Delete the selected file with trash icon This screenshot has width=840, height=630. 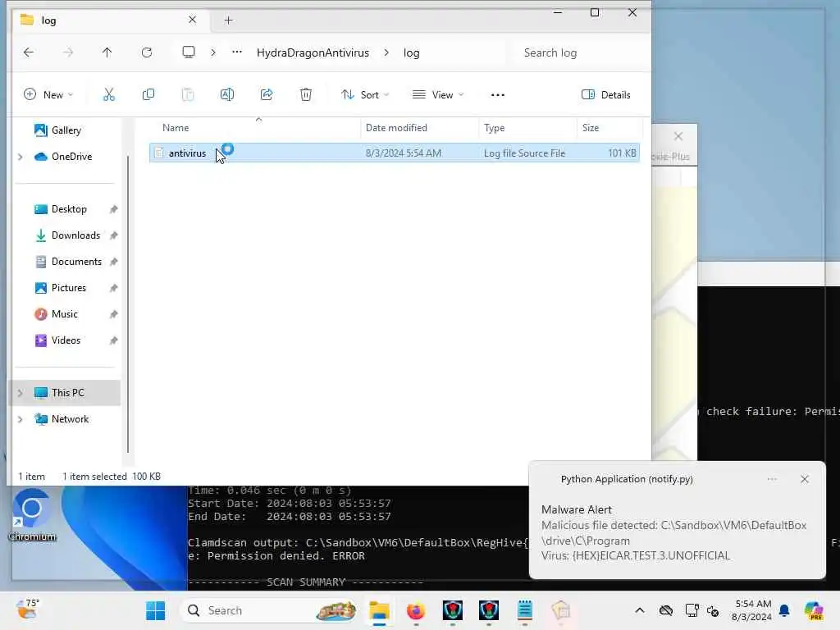click(x=306, y=95)
